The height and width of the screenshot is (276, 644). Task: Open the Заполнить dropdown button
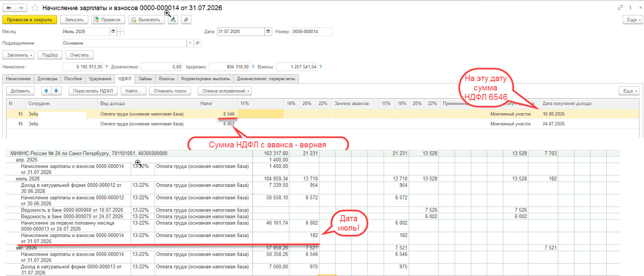(x=19, y=55)
